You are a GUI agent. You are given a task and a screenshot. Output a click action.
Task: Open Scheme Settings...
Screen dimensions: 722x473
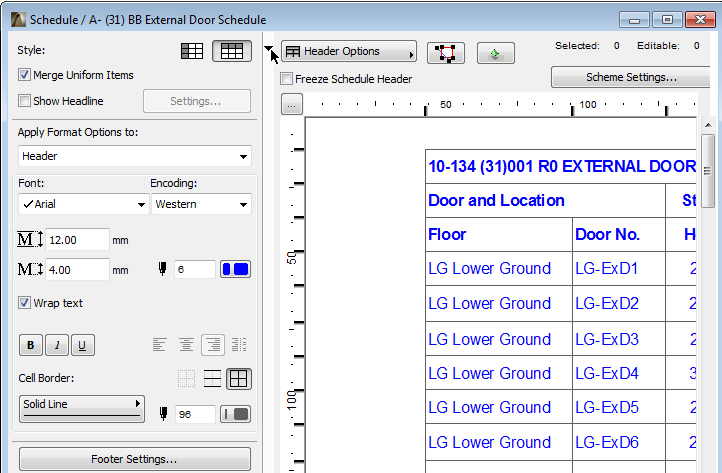[x=631, y=77]
